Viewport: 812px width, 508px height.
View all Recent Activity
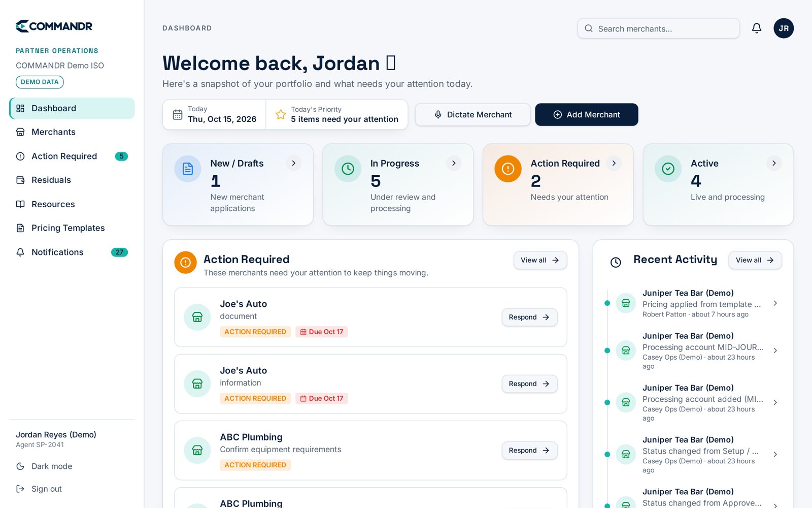click(x=755, y=260)
